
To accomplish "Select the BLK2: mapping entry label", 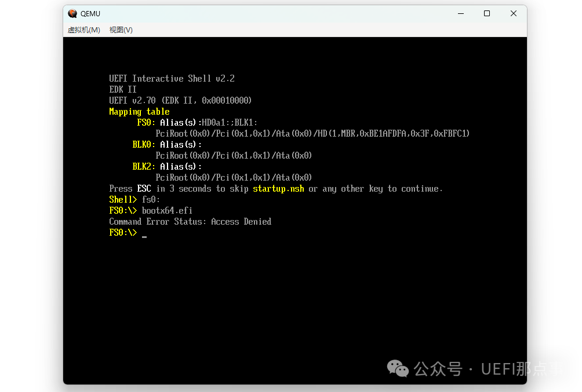I will click(144, 167).
